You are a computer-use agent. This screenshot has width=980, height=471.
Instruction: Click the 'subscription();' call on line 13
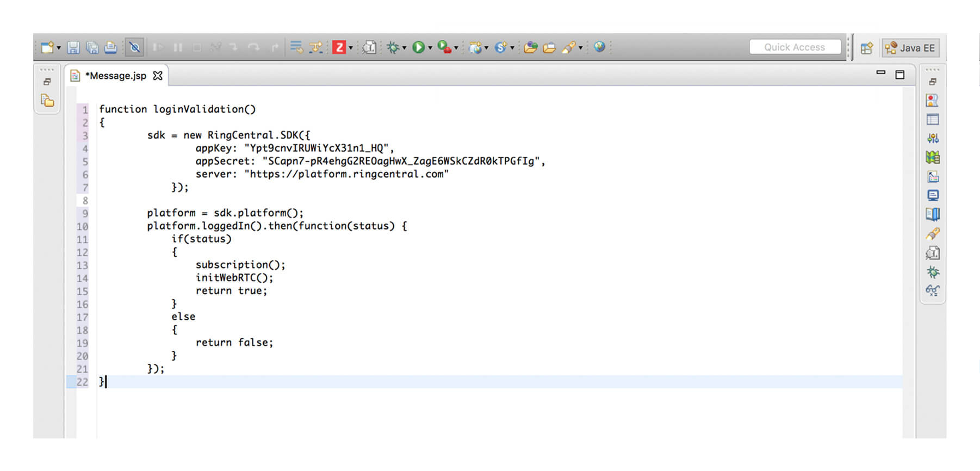[x=240, y=265]
